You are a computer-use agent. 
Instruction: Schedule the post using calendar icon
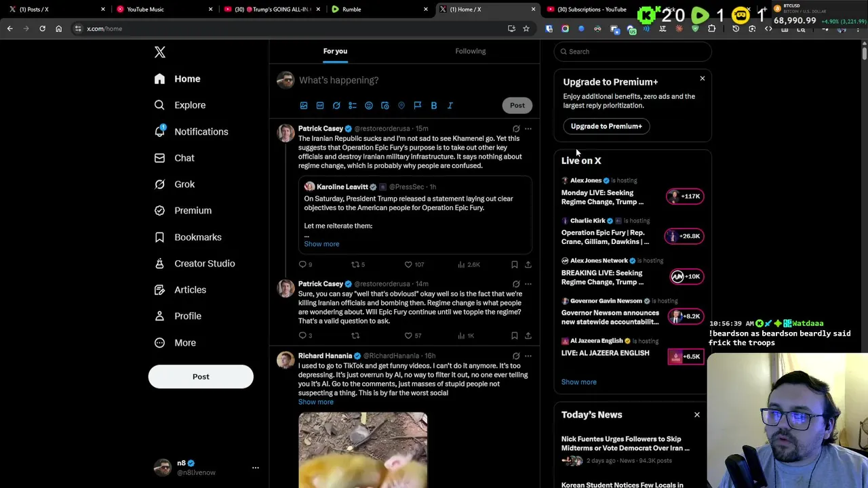coord(385,105)
